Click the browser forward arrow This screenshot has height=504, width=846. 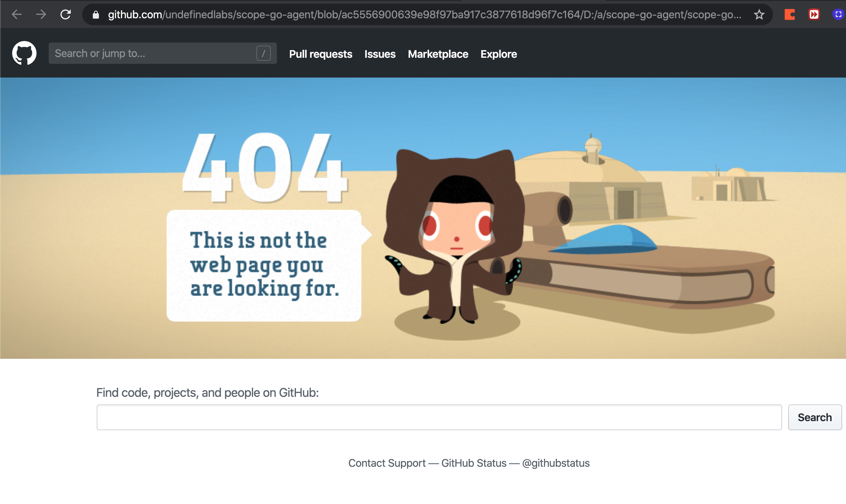[x=41, y=14]
